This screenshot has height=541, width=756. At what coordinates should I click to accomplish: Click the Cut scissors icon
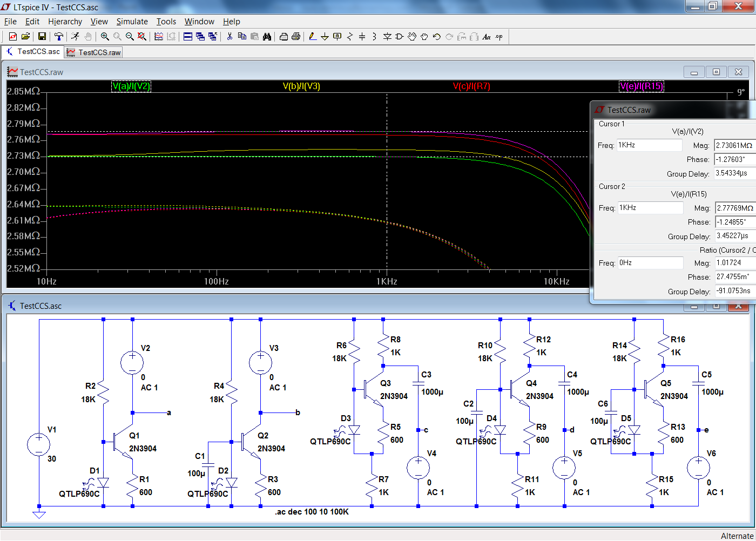point(230,36)
